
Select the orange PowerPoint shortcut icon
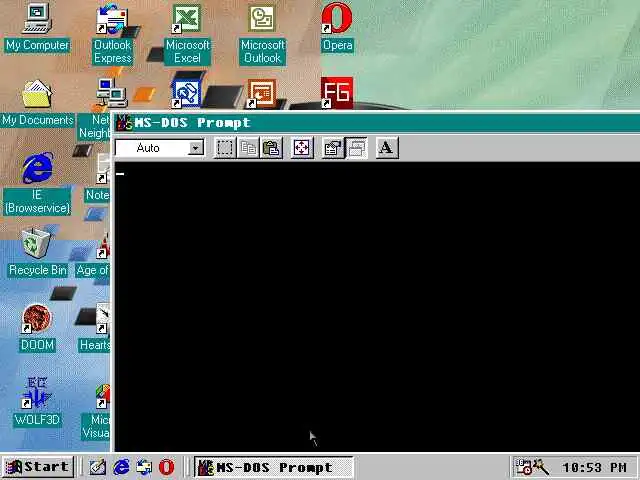262,93
